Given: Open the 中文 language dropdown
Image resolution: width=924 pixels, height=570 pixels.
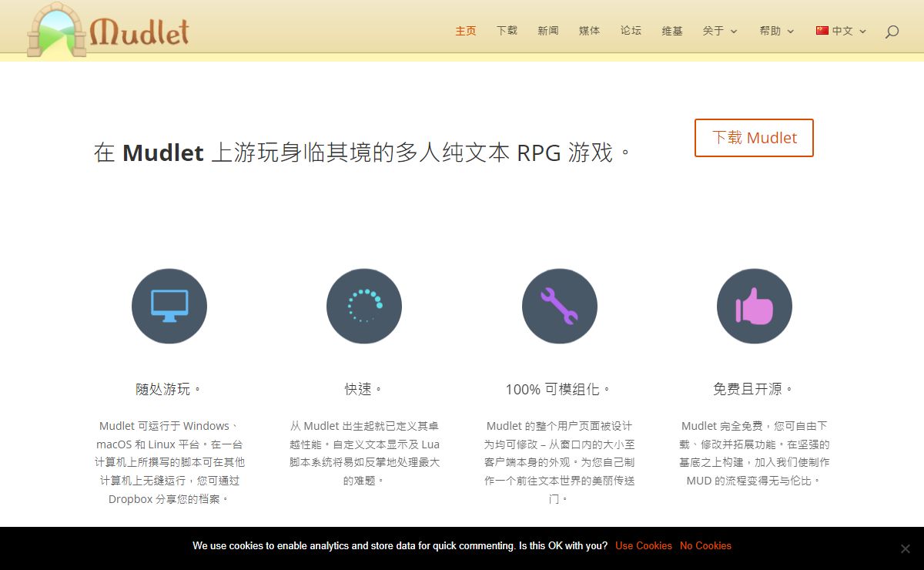Looking at the screenshot, I should coord(842,31).
